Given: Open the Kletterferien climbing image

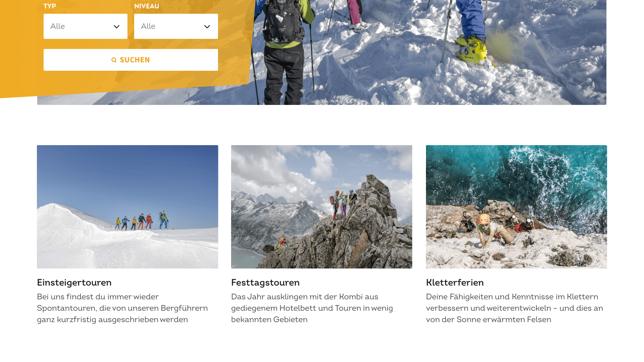Looking at the screenshot, I should [517, 206].
